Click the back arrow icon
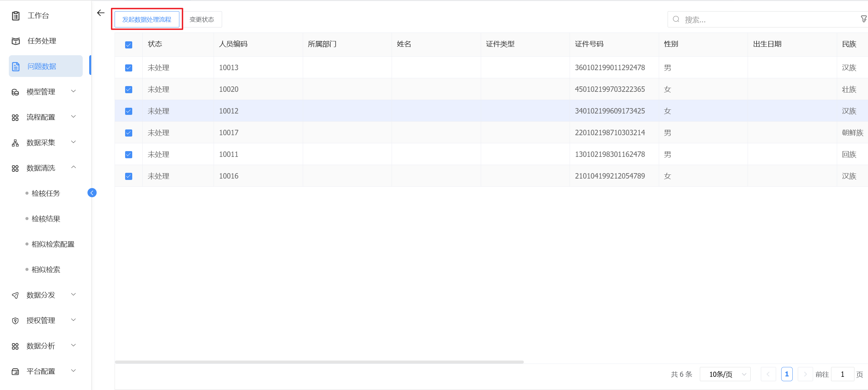 (x=101, y=13)
